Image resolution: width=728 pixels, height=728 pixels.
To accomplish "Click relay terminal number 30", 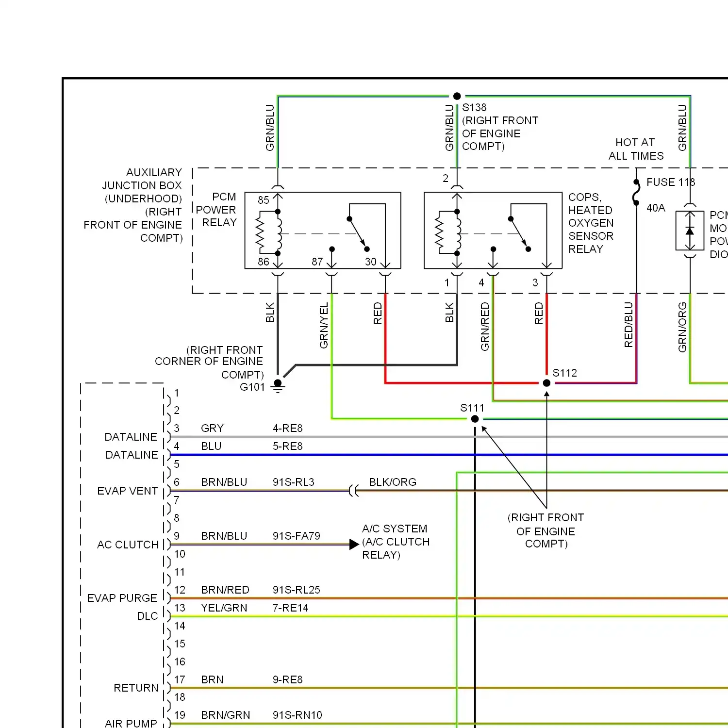I will pos(371,262).
